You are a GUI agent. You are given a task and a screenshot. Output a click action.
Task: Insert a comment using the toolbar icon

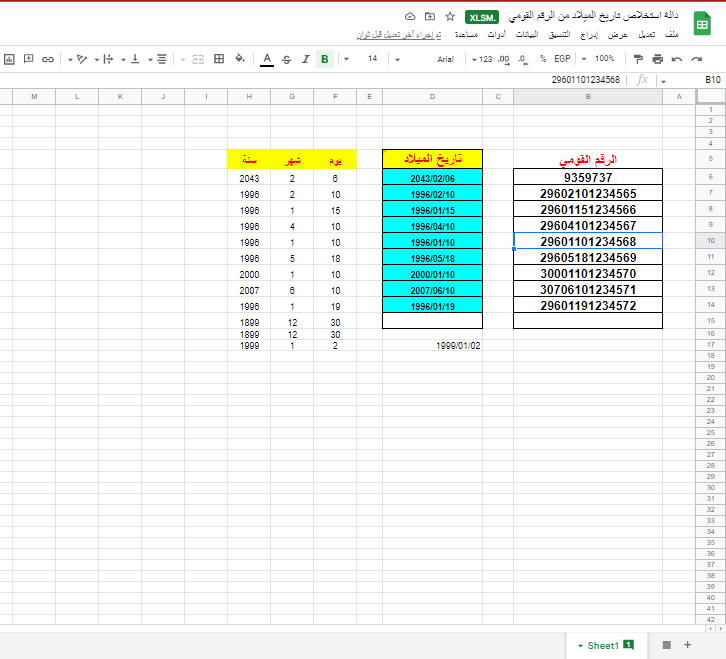tap(28, 59)
